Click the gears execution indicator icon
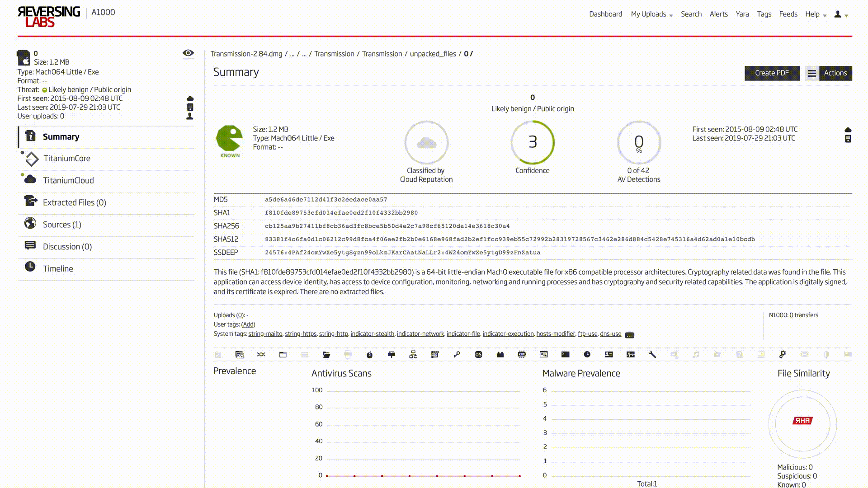The height and width of the screenshot is (488, 868). [x=783, y=355]
